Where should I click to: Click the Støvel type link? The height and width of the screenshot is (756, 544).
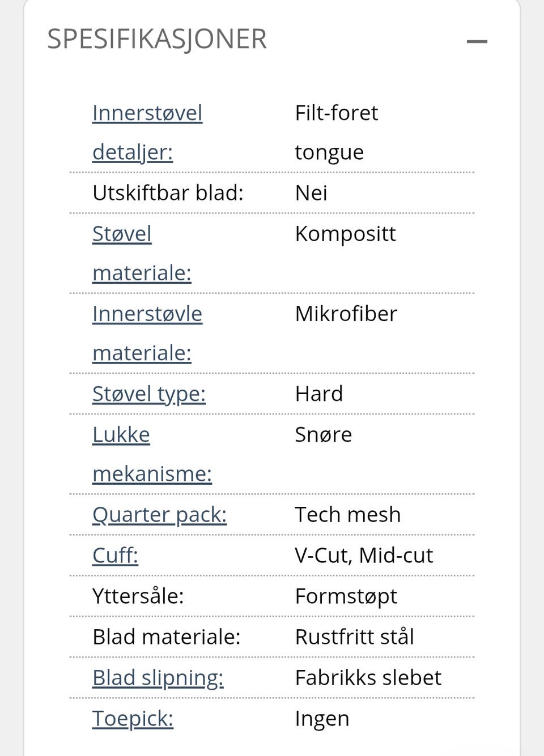(x=148, y=394)
